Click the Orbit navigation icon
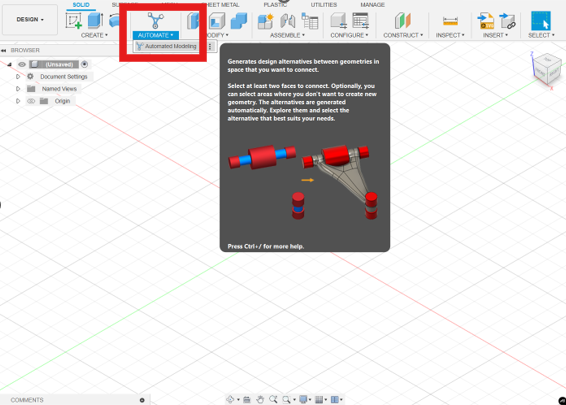The width and height of the screenshot is (566, 405). (230, 399)
